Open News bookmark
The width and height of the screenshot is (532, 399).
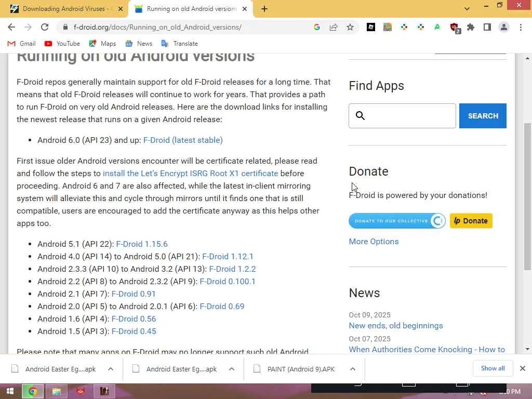click(x=138, y=44)
